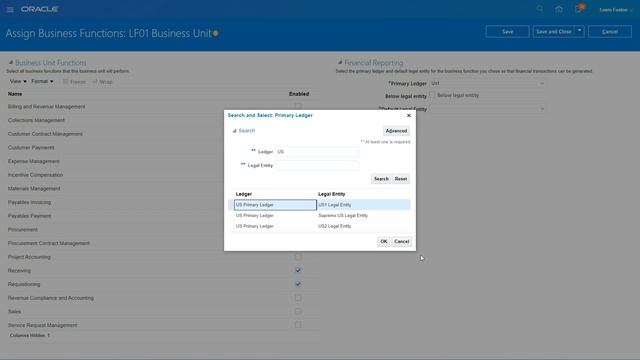The image size is (640, 360).
Task: Click the Advanced button in dialog
Action: 396,131
